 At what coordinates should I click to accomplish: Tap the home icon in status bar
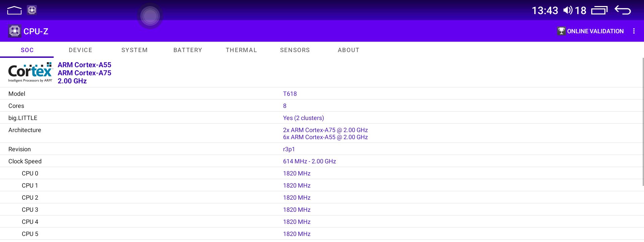point(14,10)
